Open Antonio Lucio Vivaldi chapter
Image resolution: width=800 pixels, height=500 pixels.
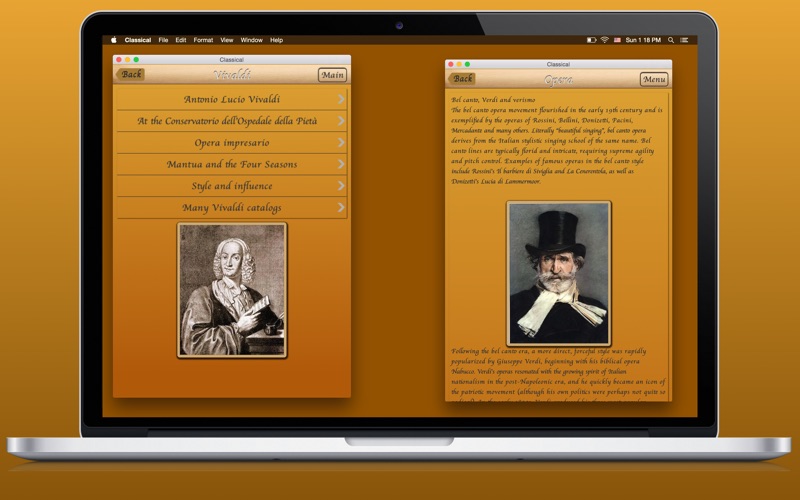click(x=232, y=99)
